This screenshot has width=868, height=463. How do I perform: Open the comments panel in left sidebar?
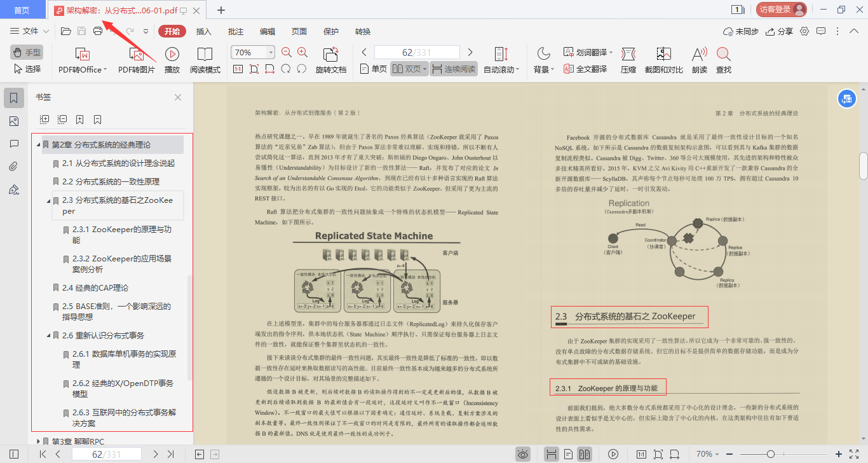14,144
